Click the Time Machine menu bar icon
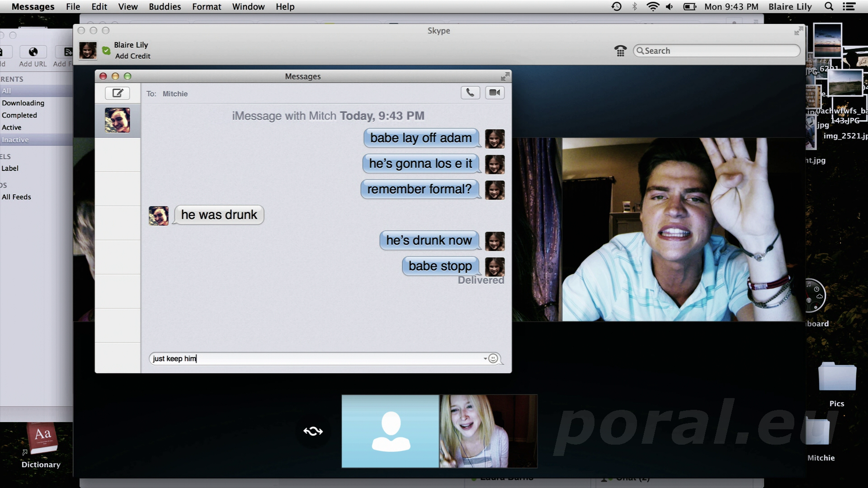Screen dimensions: 868x488 pos(616,7)
